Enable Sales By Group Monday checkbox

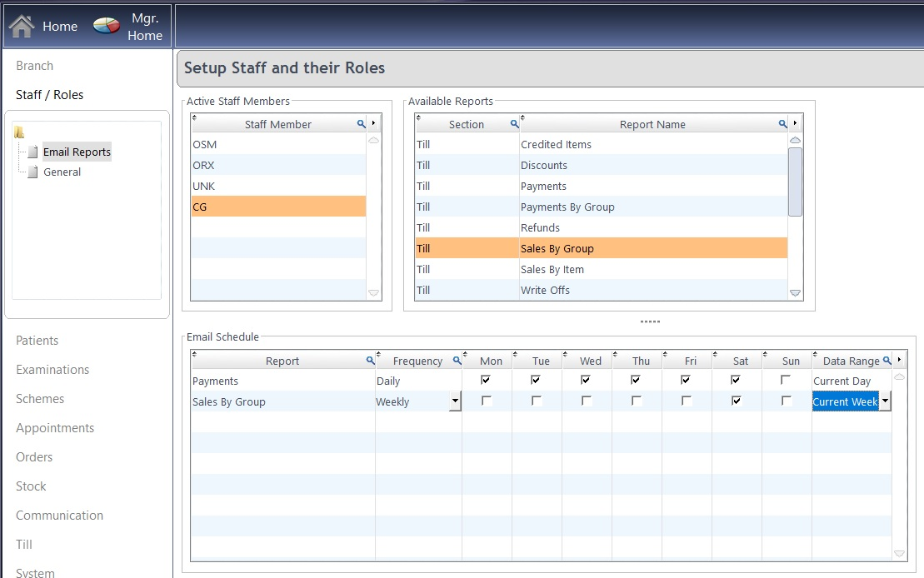pos(486,401)
